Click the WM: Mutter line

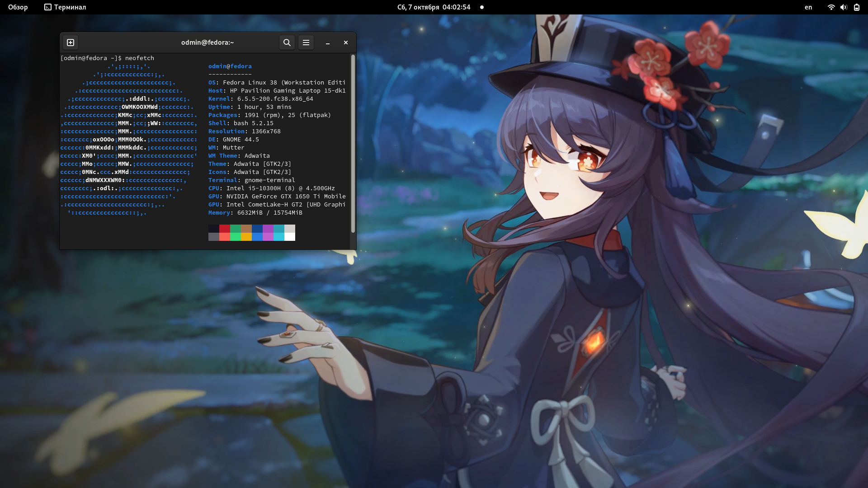(x=226, y=148)
